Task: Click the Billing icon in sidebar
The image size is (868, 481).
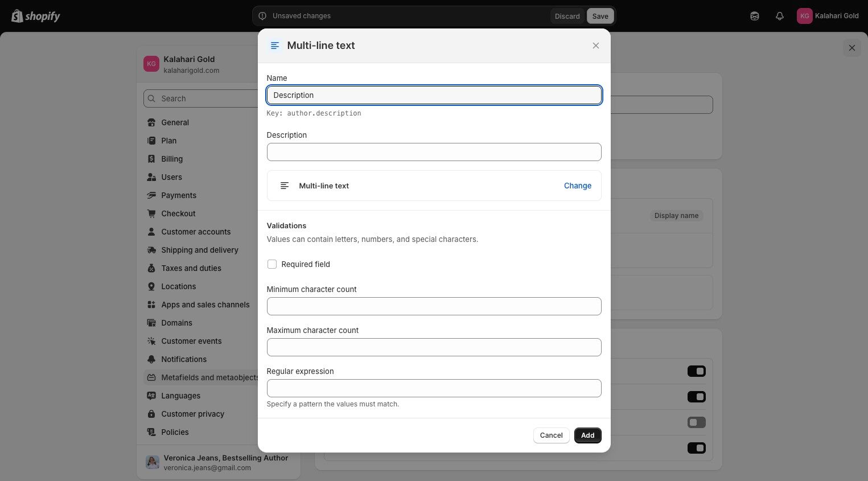Action: click(x=151, y=159)
